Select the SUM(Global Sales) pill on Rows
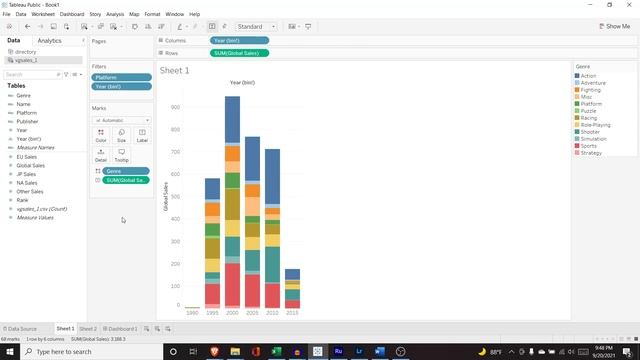The width and height of the screenshot is (640, 360). 239,53
